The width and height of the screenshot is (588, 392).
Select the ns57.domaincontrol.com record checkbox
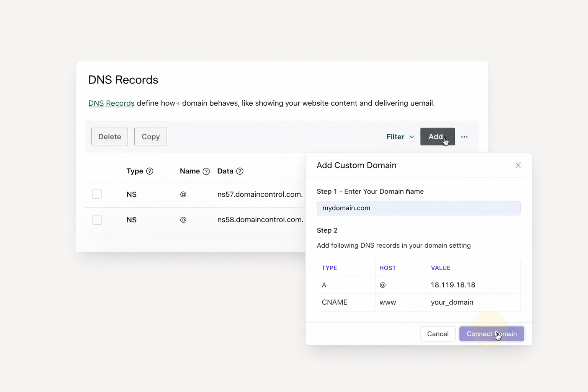97,194
